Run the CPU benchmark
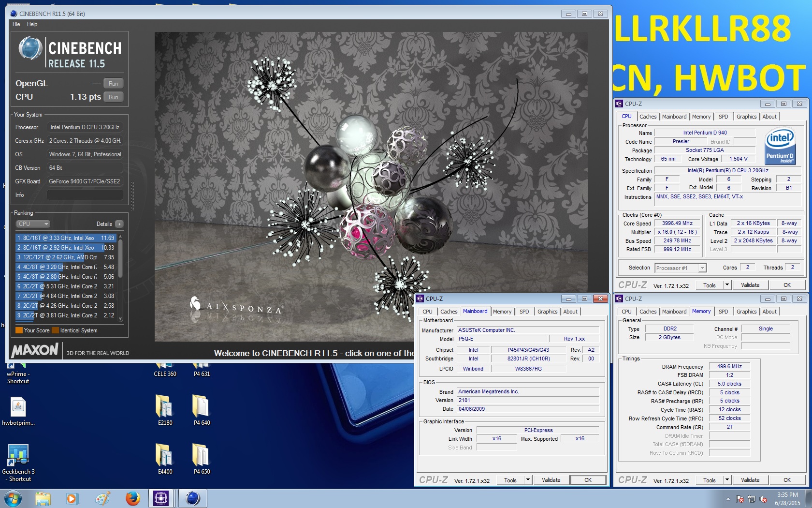This screenshot has width=812, height=508. point(114,97)
